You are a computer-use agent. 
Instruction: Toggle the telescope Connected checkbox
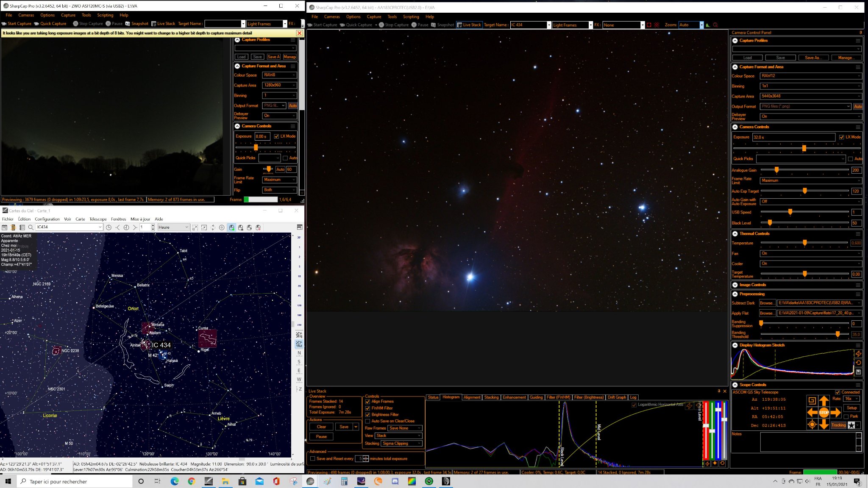click(837, 393)
